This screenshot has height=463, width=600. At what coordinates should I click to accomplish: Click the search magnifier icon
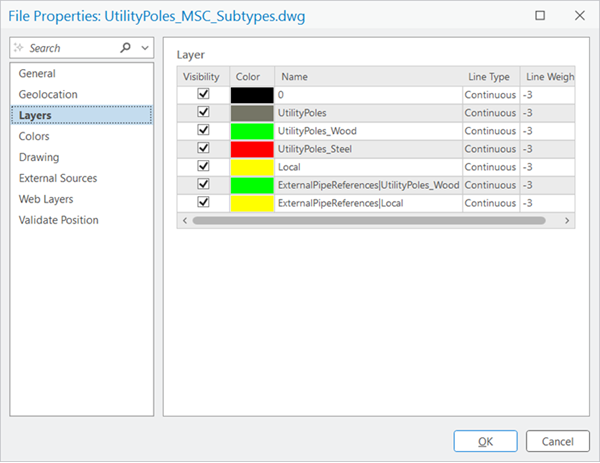coord(125,48)
